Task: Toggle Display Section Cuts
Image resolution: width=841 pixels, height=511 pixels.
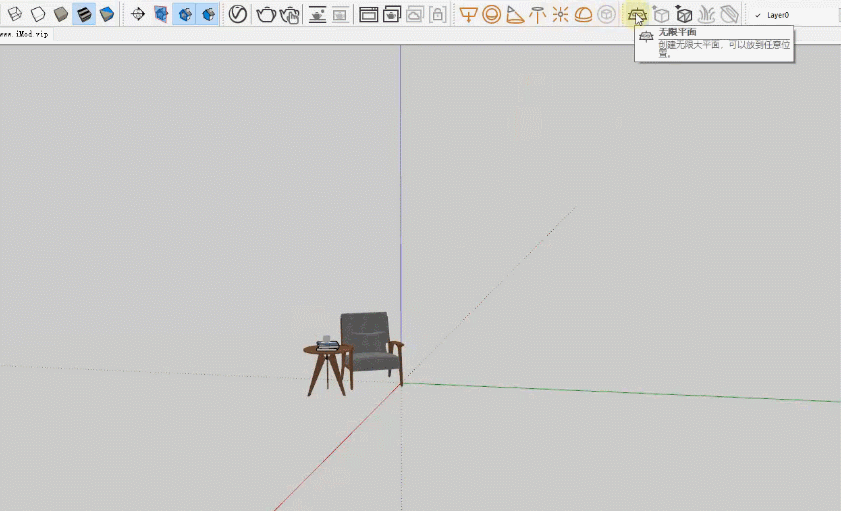Action: (208, 14)
